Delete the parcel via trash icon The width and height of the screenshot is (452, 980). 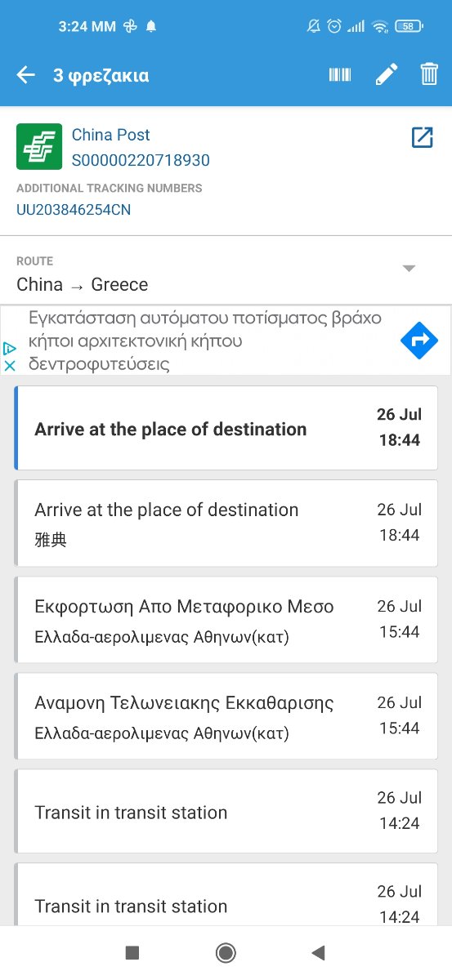(429, 75)
